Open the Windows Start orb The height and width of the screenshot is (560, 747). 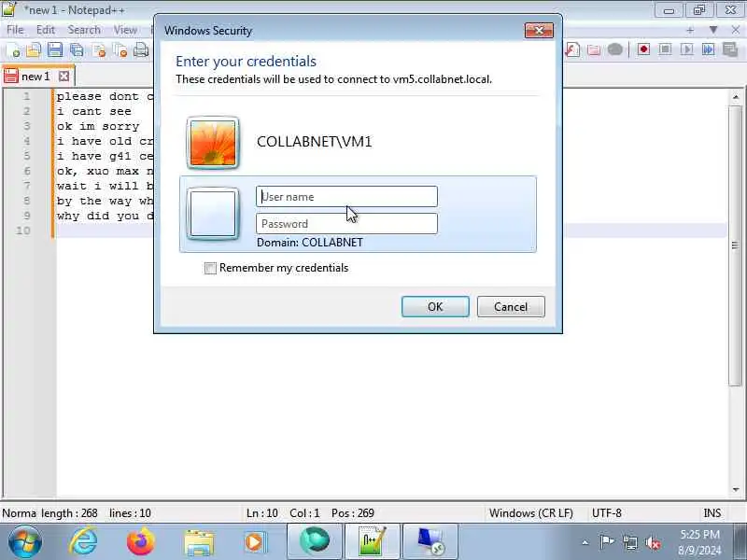(x=25, y=541)
